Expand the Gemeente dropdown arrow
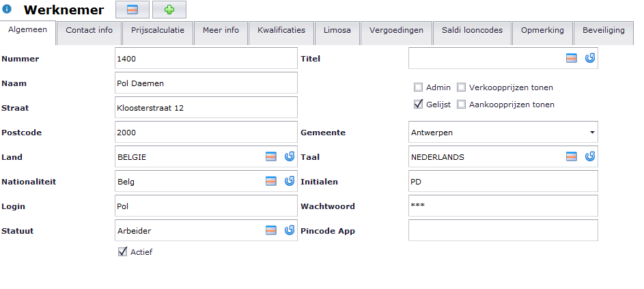 [592, 133]
